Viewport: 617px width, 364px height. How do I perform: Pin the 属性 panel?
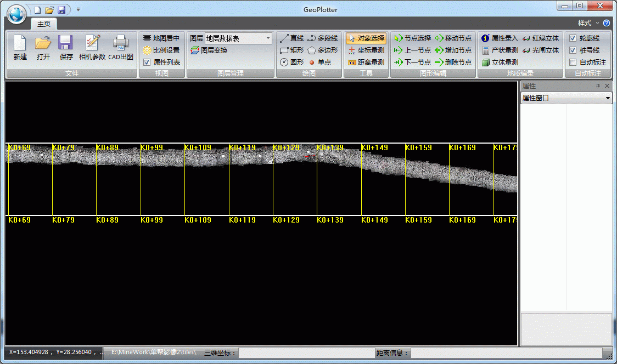tap(598, 86)
